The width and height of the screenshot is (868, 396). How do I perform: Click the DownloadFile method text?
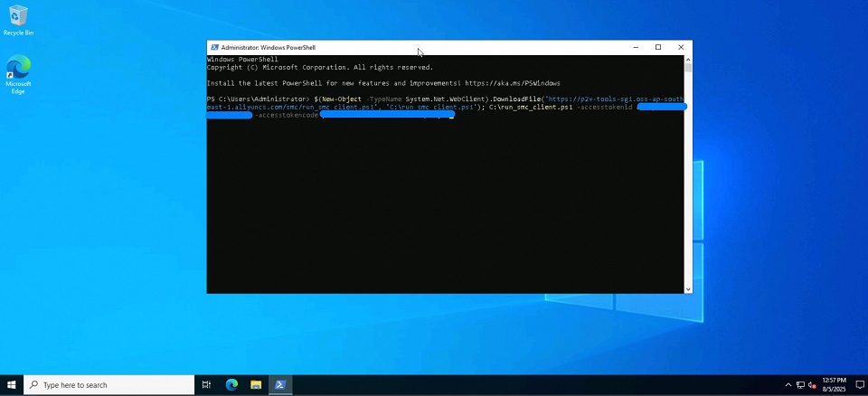point(515,99)
